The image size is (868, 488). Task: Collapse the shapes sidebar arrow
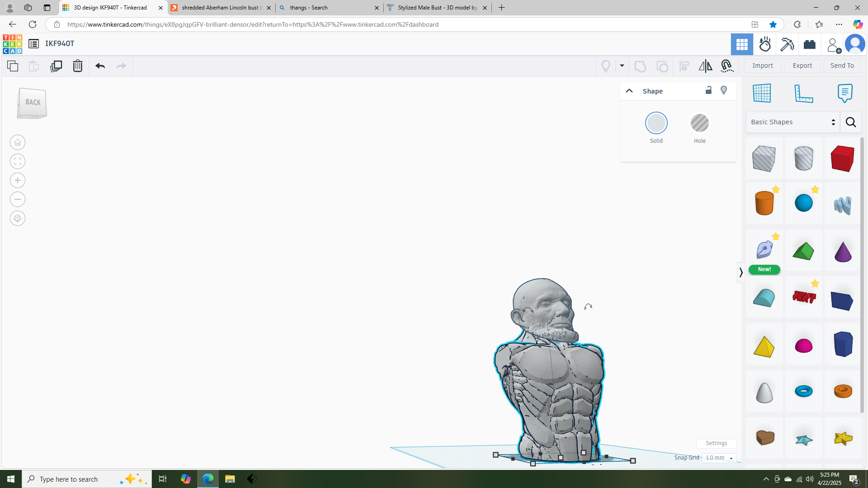click(741, 272)
